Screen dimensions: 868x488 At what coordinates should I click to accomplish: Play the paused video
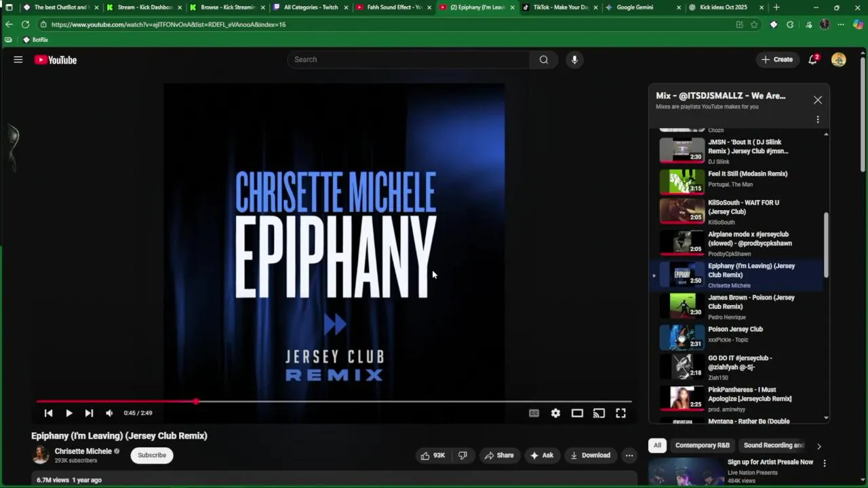point(68,413)
